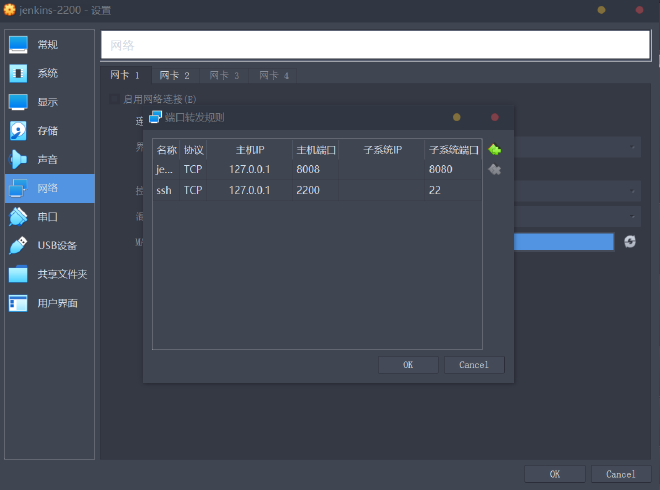Viewport: 660px width, 490px height.
Task: Click OK in the port forwarding dialog
Action: click(x=408, y=365)
